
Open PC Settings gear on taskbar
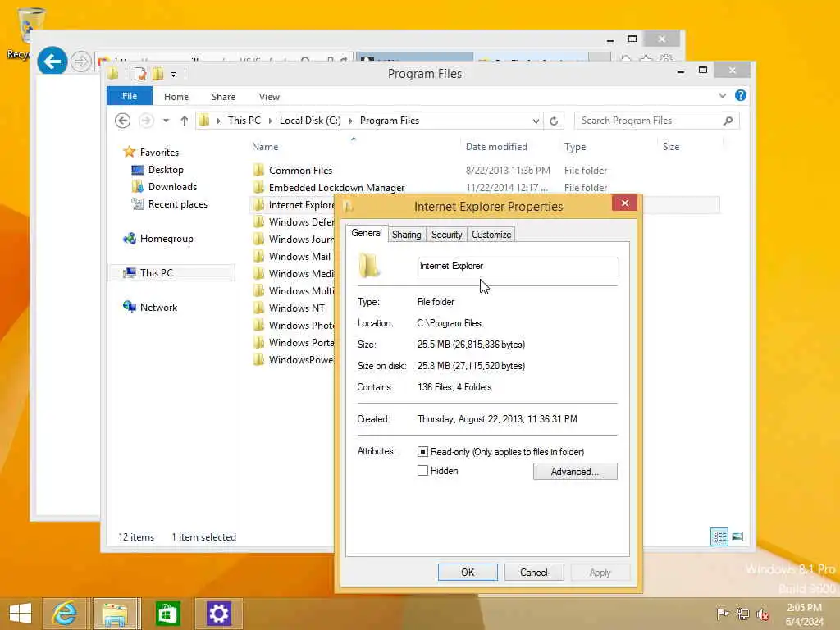tap(218, 614)
